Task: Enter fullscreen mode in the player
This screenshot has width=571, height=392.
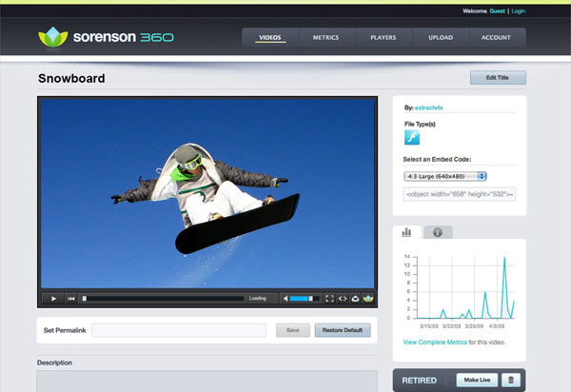Action: pyautogui.click(x=329, y=298)
